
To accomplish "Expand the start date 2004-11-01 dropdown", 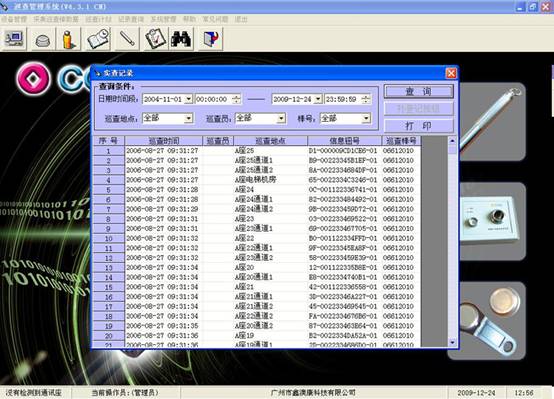I will pos(189,99).
